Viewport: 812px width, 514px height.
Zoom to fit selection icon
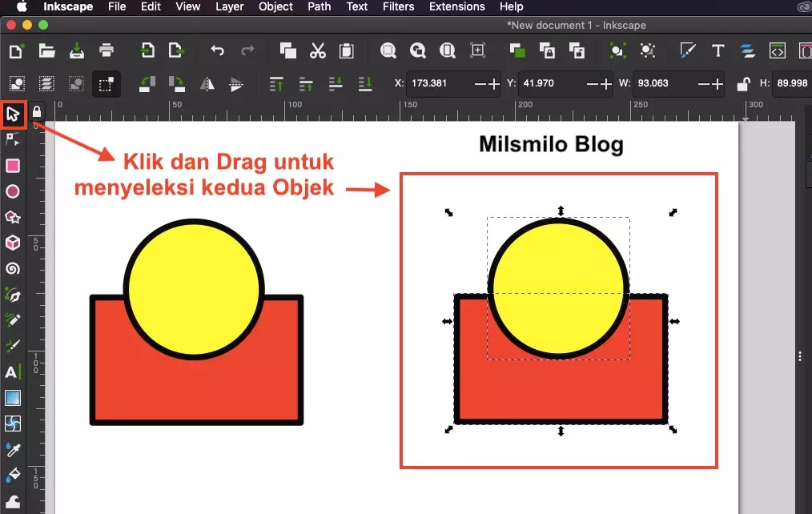(388, 50)
